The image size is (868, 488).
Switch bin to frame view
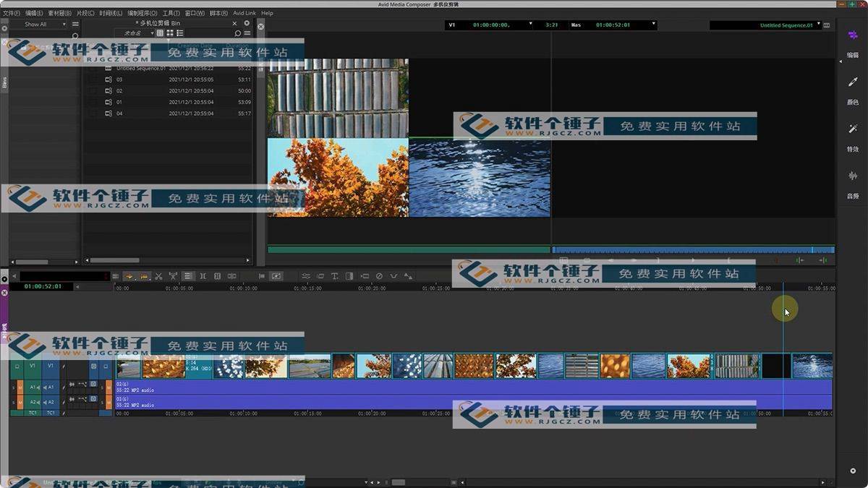tap(170, 33)
